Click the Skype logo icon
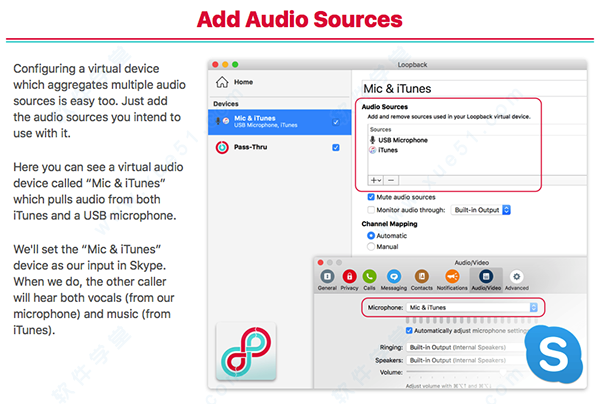This screenshot has height=404, width=600. (553, 354)
